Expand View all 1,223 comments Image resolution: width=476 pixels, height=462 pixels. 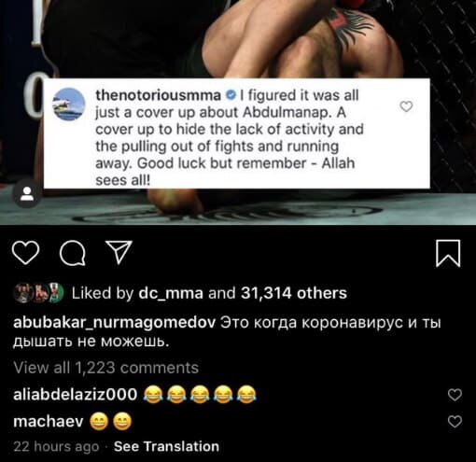pyautogui.click(x=106, y=368)
